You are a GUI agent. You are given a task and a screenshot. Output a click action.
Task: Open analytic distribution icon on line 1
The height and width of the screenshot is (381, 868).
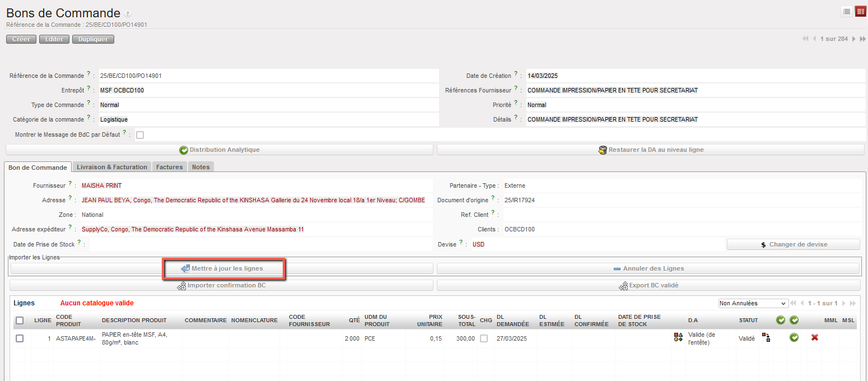(678, 337)
